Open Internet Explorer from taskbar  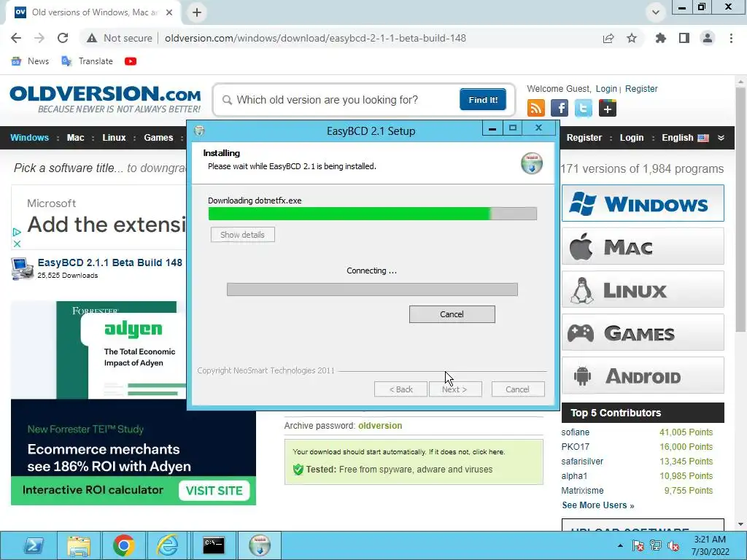[168, 545]
